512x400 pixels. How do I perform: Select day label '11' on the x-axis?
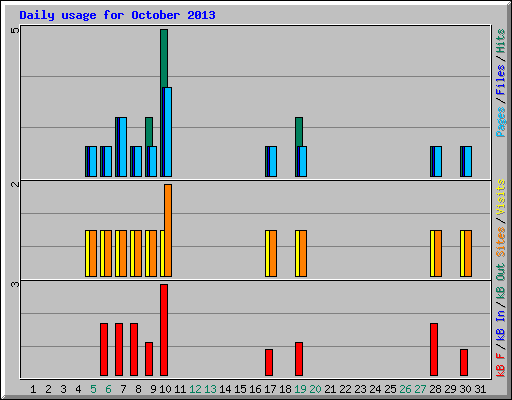point(180,389)
